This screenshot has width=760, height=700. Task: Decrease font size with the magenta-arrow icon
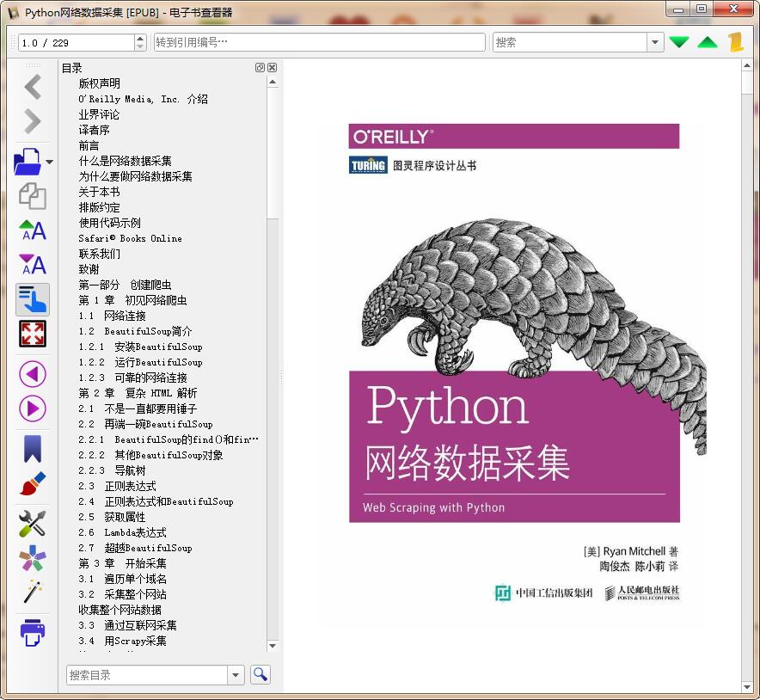[33, 265]
